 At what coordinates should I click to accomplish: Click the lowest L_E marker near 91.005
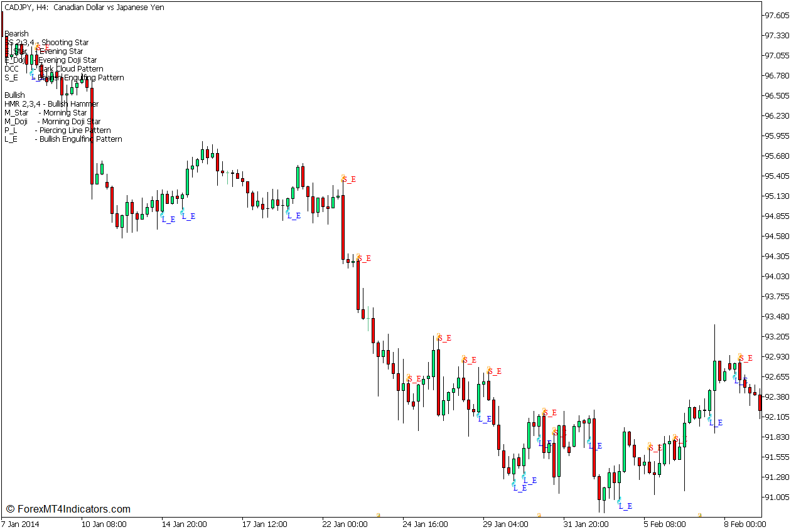click(x=625, y=505)
